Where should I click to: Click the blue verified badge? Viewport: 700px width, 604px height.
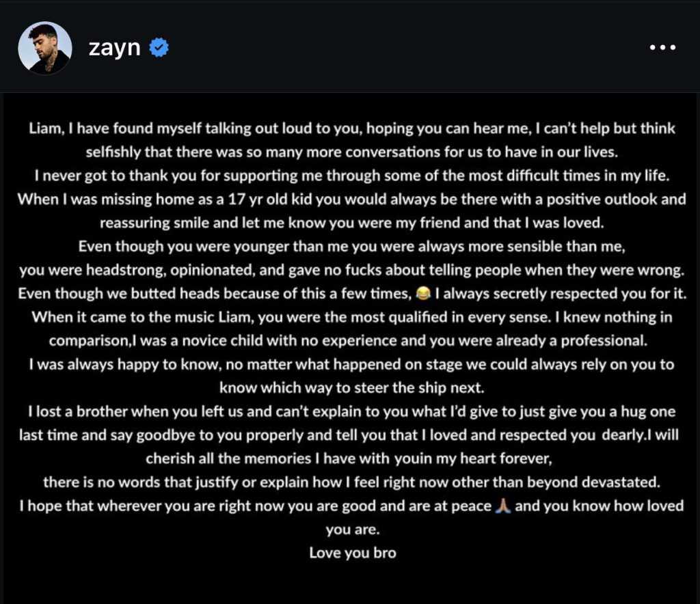[x=159, y=48]
